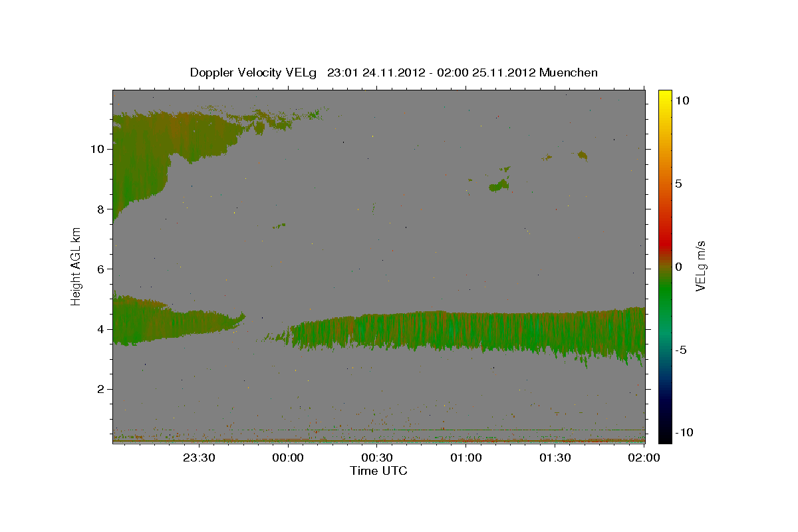Click the 'VELg m/s' colorbar label

pyautogui.click(x=700, y=267)
